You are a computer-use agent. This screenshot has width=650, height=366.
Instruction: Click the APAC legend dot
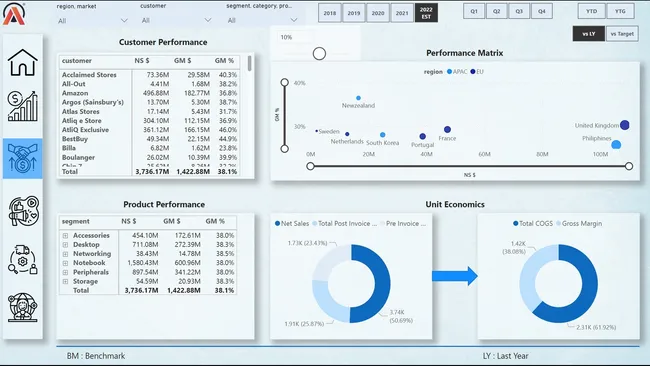click(x=449, y=72)
